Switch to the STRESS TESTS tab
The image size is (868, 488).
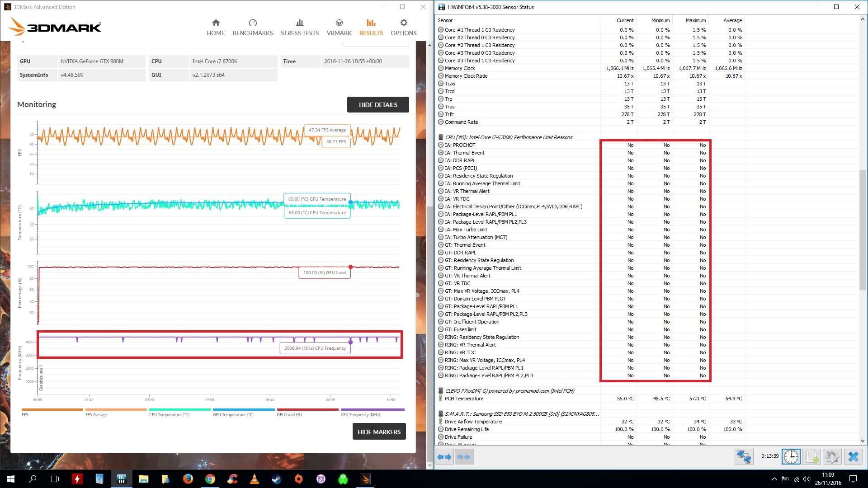pyautogui.click(x=299, y=28)
